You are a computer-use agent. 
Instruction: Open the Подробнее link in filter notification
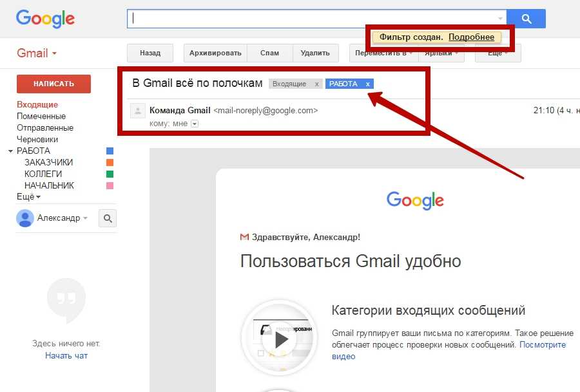coord(471,37)
